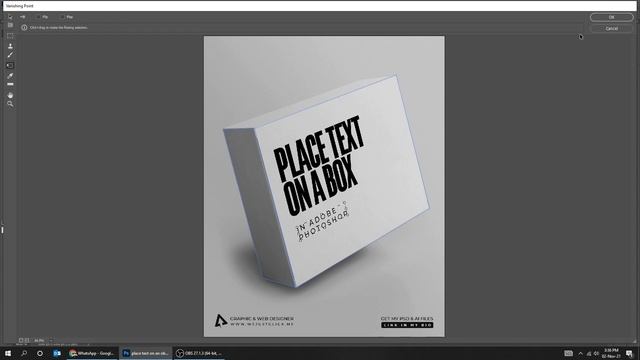Open the touch keyboard tray icon
Screen dimensions: 640x360
[568, 353]
